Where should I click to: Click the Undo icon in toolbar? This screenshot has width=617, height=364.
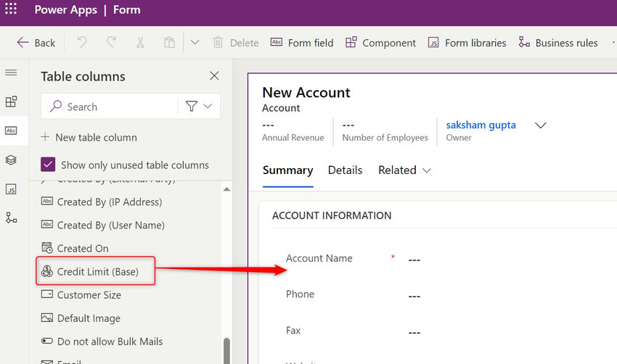tap(82, 43)
